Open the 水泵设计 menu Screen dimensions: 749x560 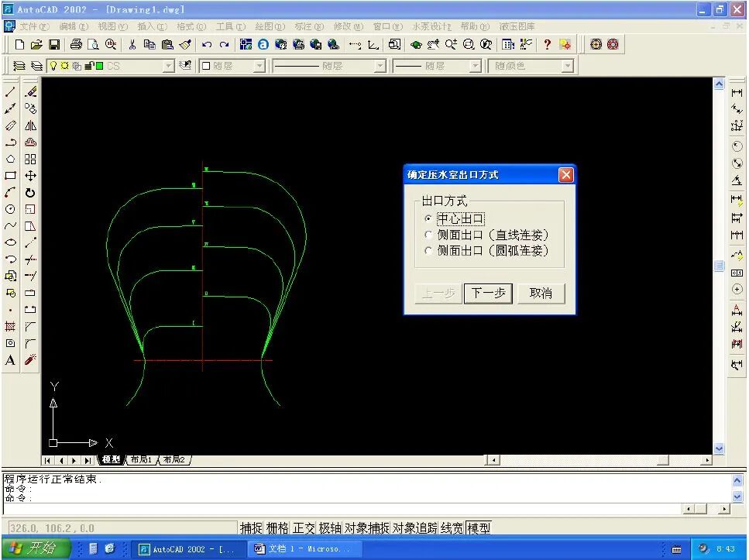pos(432,26)
